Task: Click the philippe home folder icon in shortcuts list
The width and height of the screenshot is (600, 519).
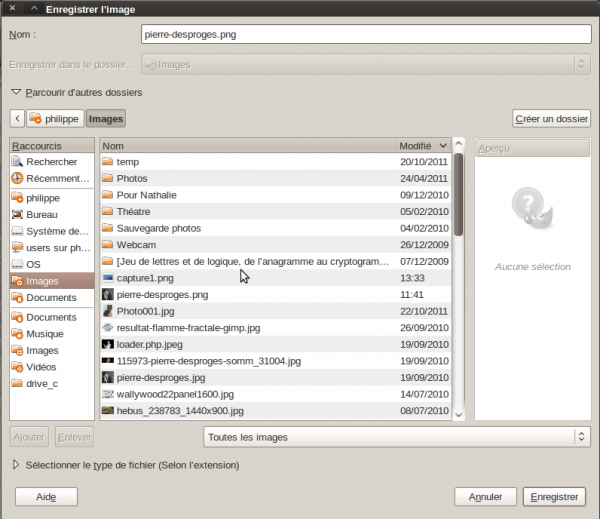Action: [17, 198]
